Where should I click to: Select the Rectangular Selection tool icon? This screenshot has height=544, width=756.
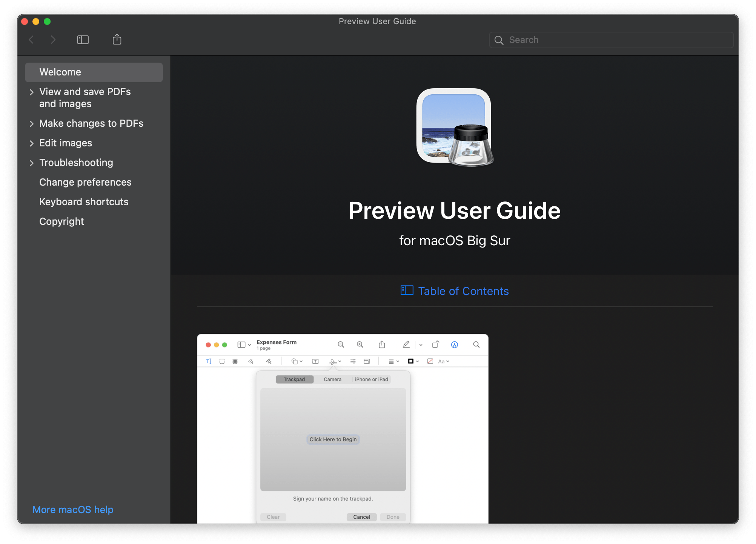point(222,361)
